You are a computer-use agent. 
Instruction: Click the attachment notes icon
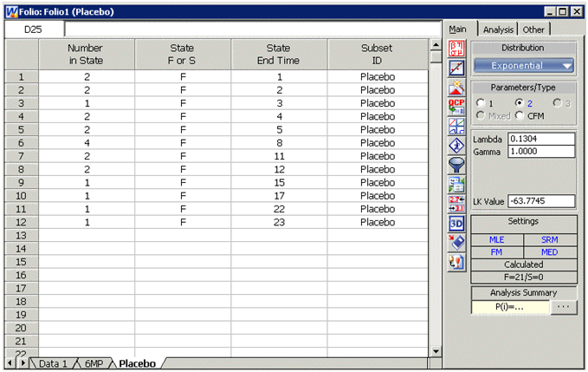coord(456,262)
